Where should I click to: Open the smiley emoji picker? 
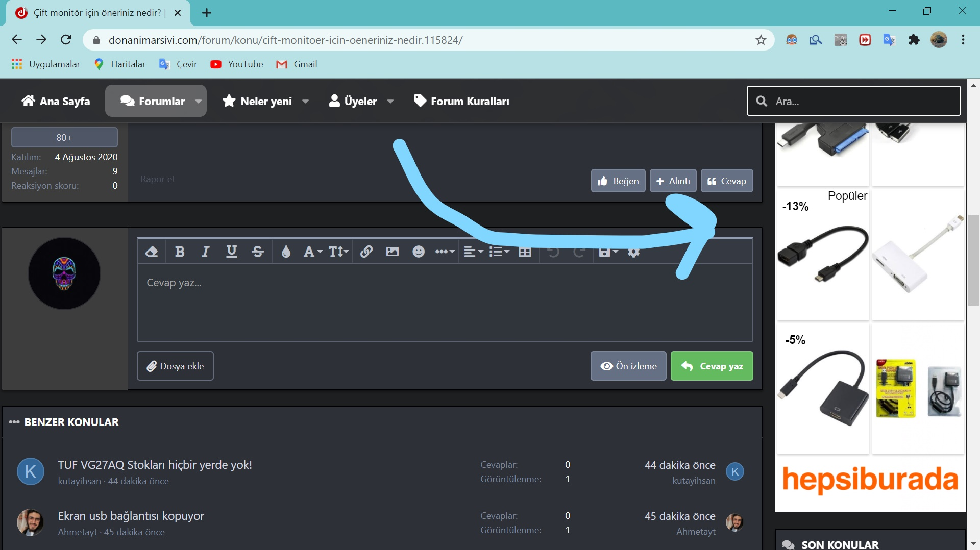click(x=419, y=252)
